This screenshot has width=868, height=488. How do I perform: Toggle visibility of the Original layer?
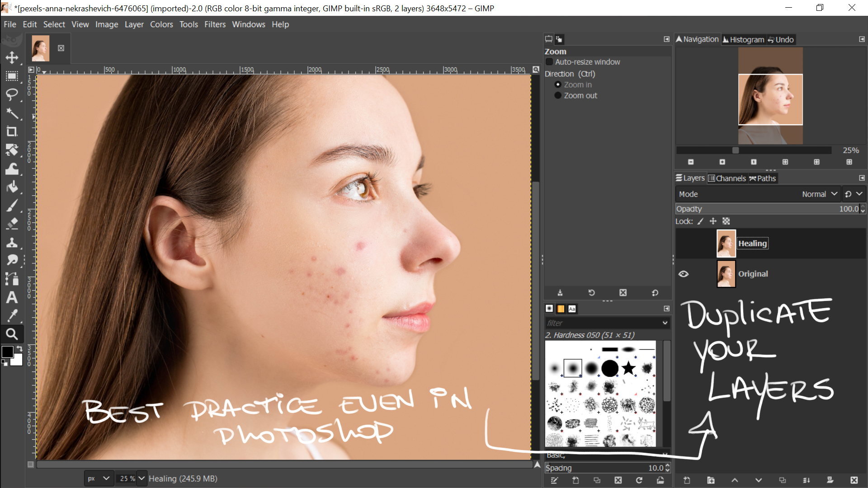[x=684, y=274]
